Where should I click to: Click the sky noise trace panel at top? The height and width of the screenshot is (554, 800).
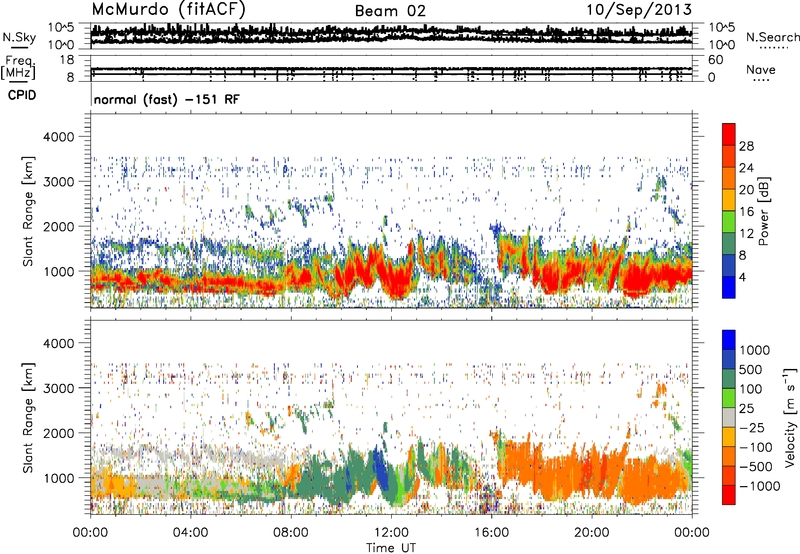(391, 36)
